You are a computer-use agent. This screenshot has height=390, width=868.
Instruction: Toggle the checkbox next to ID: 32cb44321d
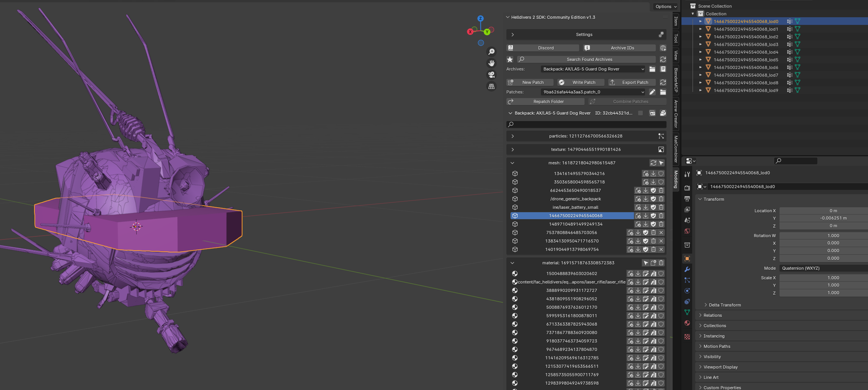[x=640, y=113]
